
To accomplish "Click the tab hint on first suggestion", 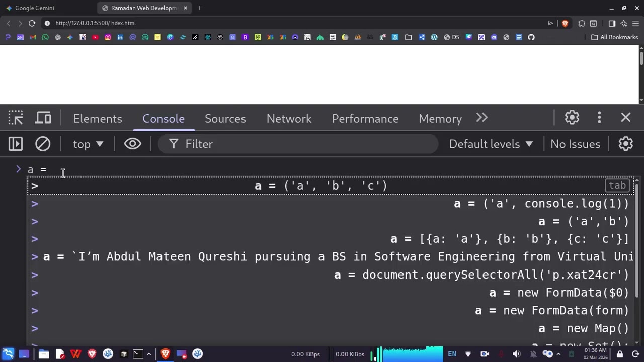I will click(617, 186).
